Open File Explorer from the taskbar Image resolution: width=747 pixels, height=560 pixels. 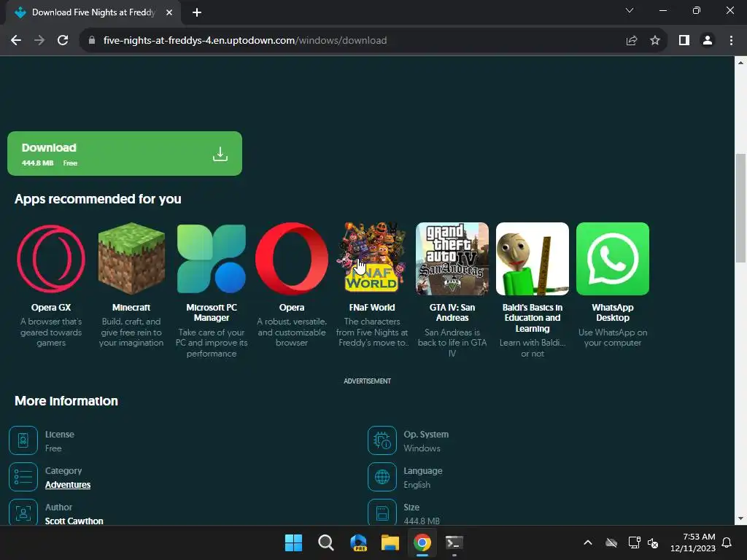click(390, 542)
